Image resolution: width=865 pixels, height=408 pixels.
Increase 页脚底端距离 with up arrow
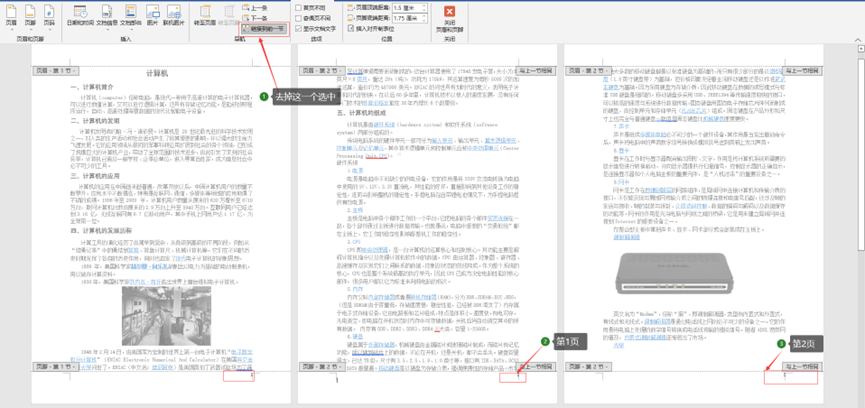pos(423,16)
